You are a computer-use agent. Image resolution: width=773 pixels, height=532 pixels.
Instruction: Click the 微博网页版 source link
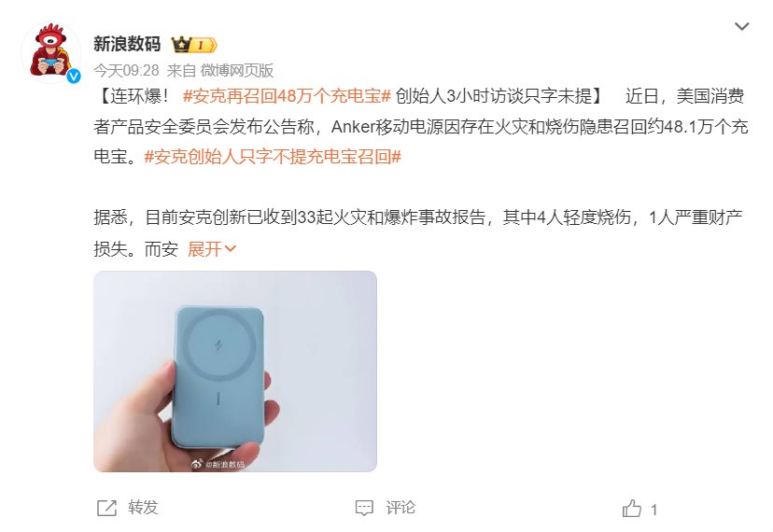pyautogui.click(x=236, y=71)
